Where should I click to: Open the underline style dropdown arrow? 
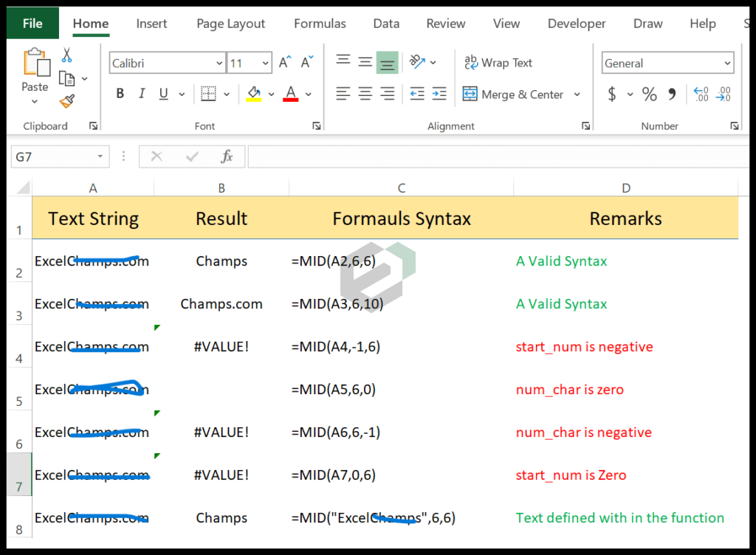tap(182, 94)
